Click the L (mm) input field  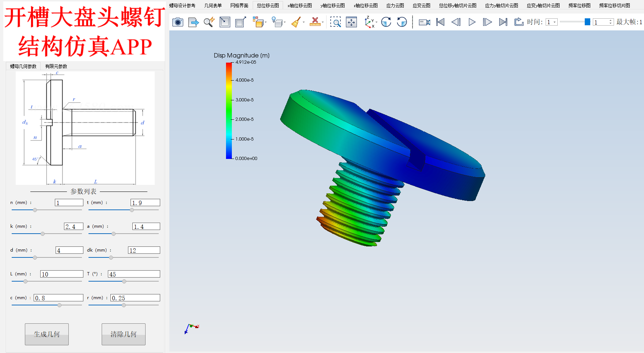62,274
